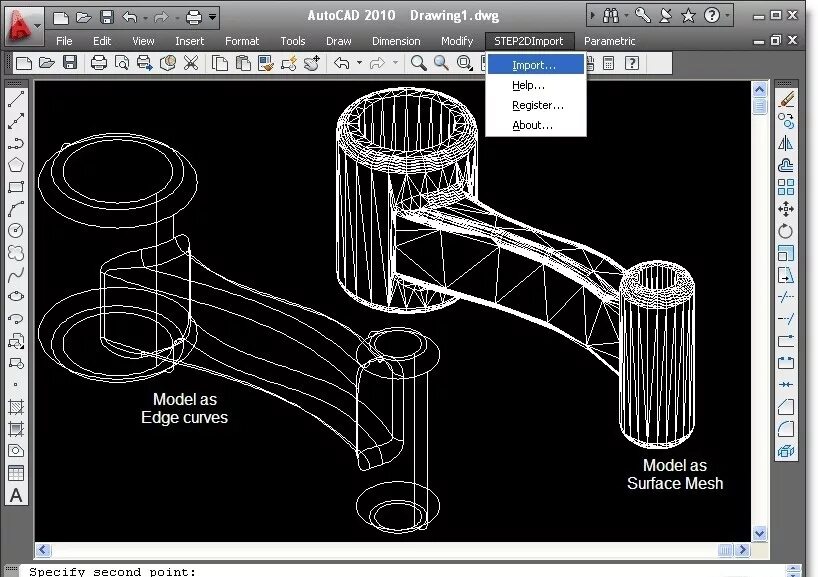Select the Erase tool in Modify toolbar
The height and width of the screenshot is (577, 818).
click(786, 99)
